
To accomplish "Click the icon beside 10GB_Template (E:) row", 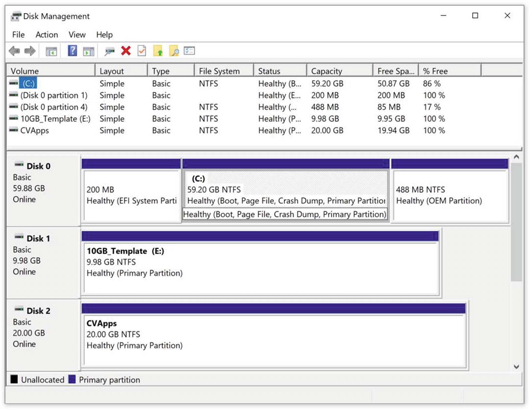I will [x=14, y=118].
